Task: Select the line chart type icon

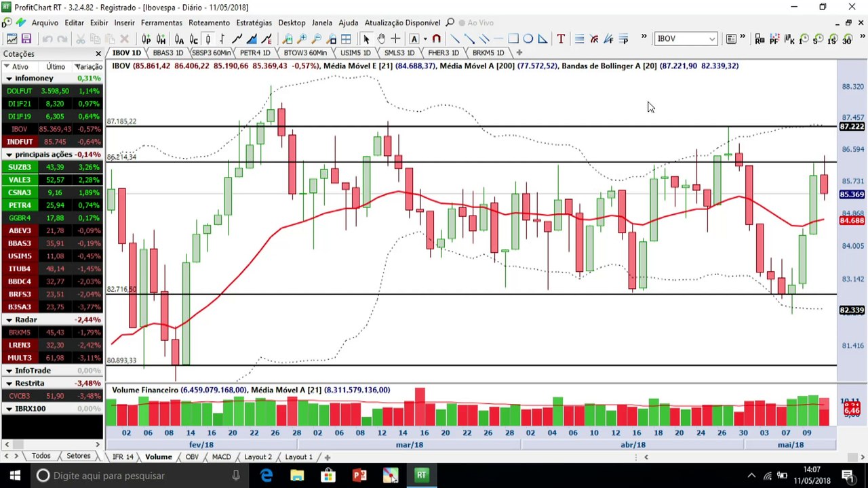Action: [237, 39]
